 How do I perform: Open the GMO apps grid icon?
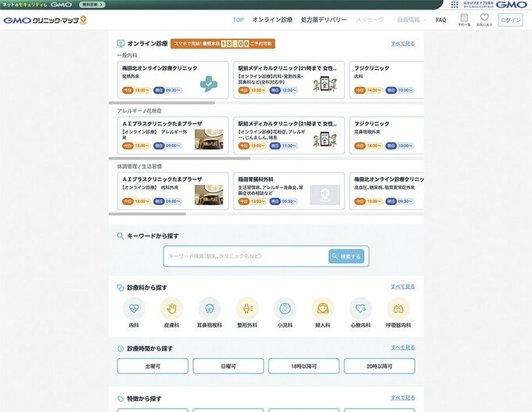tap(455, 5)
